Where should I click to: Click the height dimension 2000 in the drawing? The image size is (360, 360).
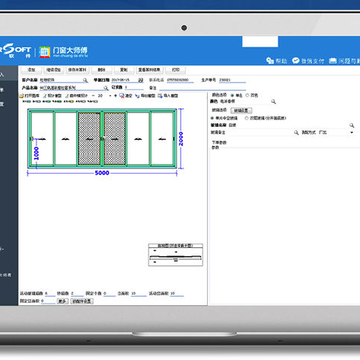pos(181,139)
